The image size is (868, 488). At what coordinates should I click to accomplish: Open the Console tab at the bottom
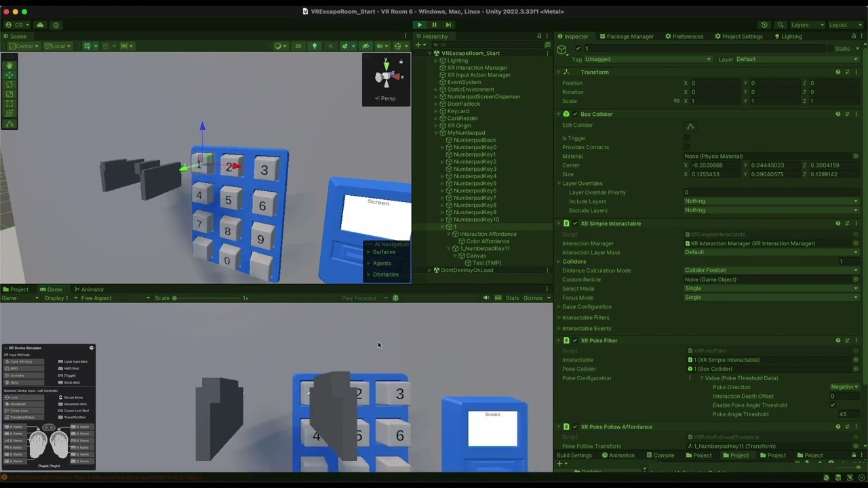point(661,455)
